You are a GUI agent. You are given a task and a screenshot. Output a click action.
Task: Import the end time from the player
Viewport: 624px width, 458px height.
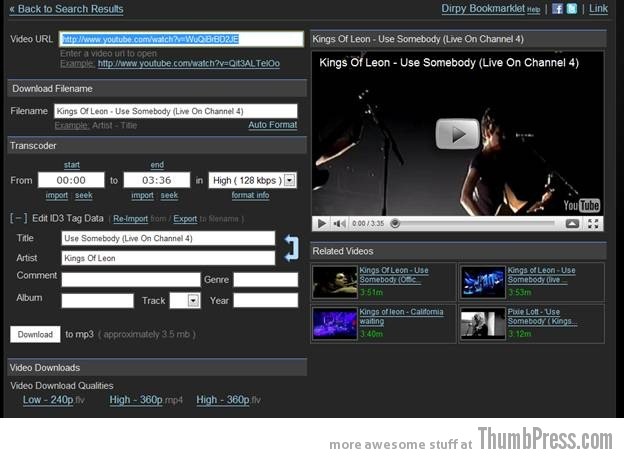pyautogui.click(x=142, y=195)
